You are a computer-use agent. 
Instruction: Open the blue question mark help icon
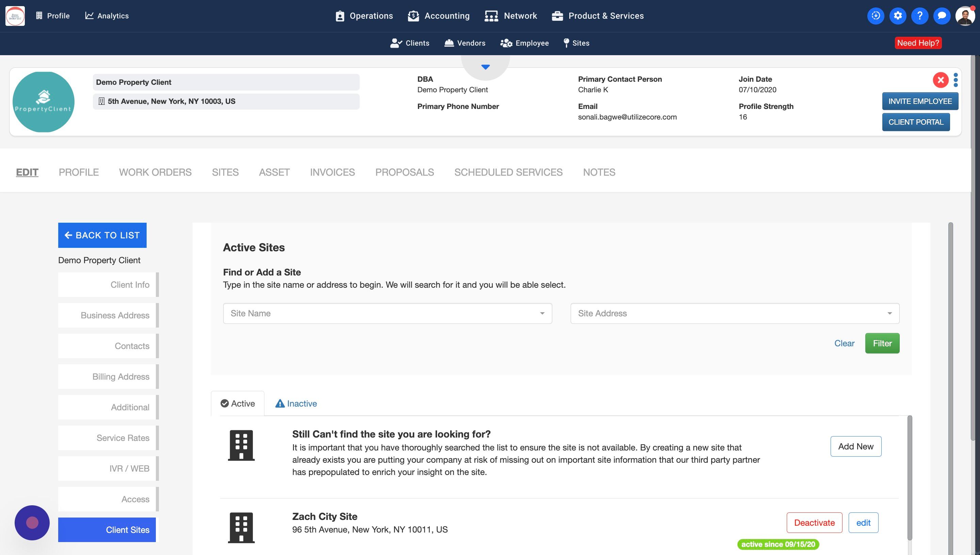919,16
